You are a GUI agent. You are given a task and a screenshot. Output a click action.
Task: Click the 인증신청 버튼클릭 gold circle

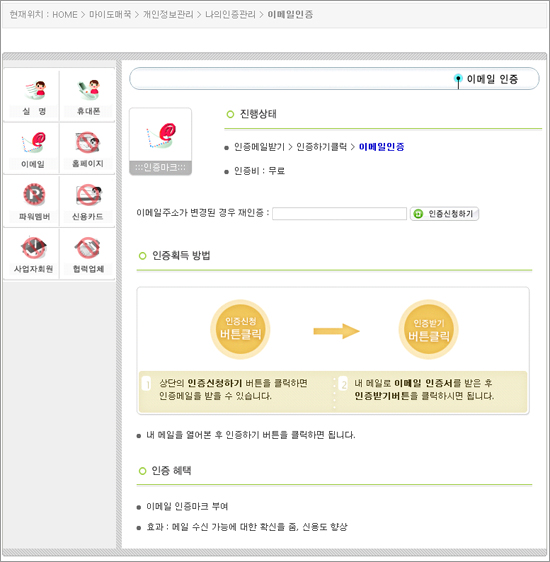pos(240,330)
